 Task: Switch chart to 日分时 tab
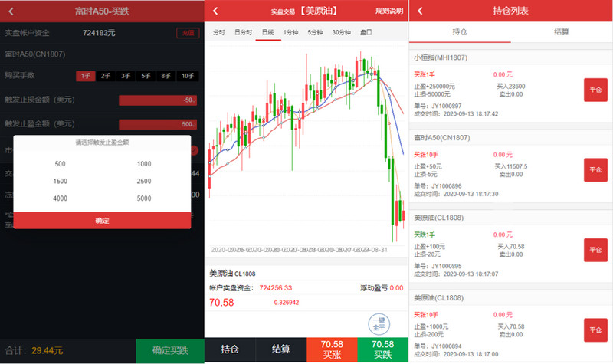click(243, 32)
